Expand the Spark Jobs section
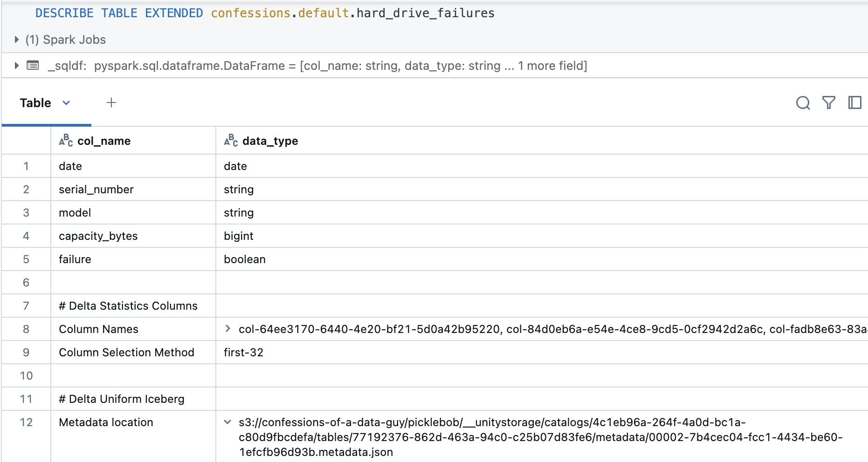 tap(17, 40)
